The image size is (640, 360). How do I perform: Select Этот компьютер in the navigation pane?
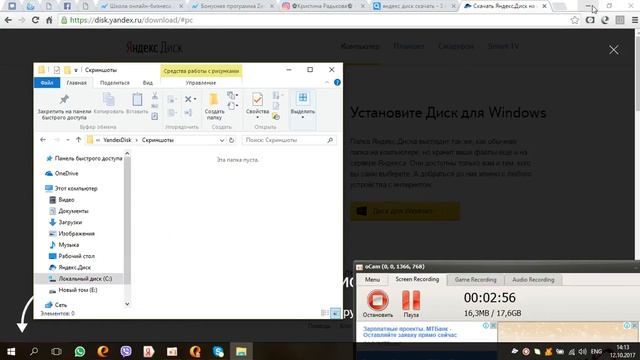(x=76, y=189)
